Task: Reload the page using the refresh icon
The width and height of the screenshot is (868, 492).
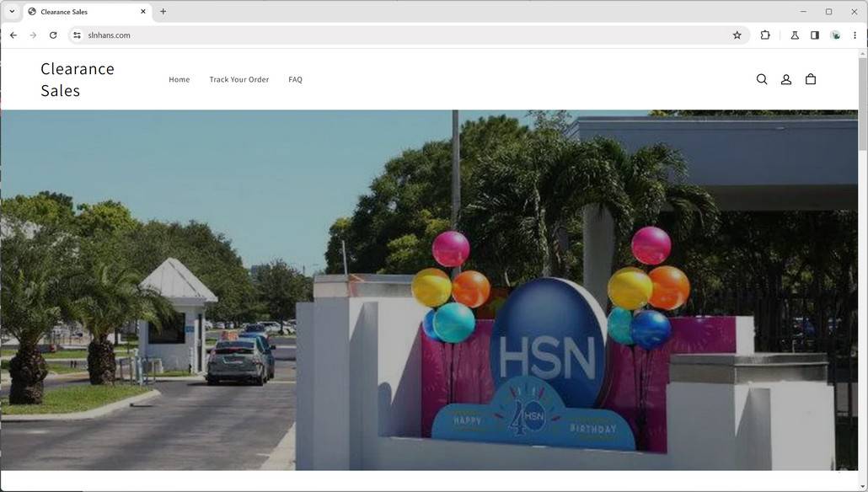Action: pos(52,35)
